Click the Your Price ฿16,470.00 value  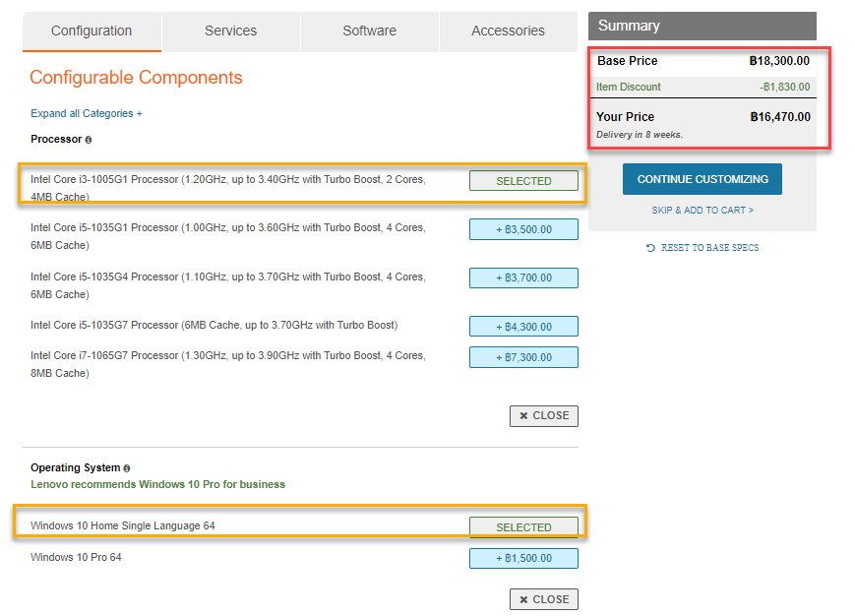780,117
